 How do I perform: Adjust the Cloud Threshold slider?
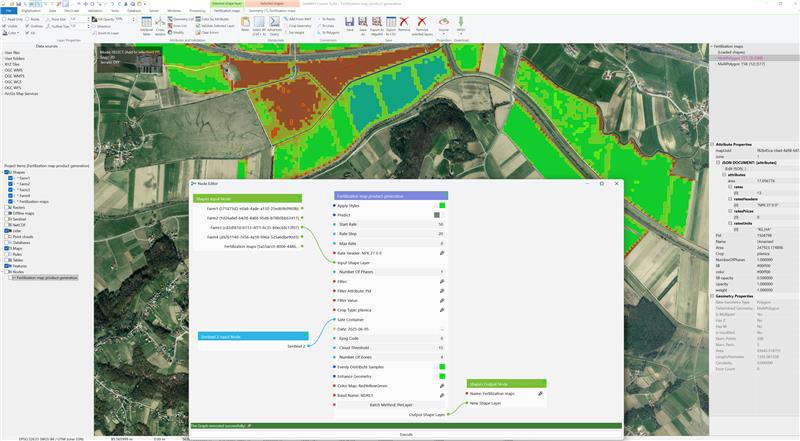click(391, 348)
